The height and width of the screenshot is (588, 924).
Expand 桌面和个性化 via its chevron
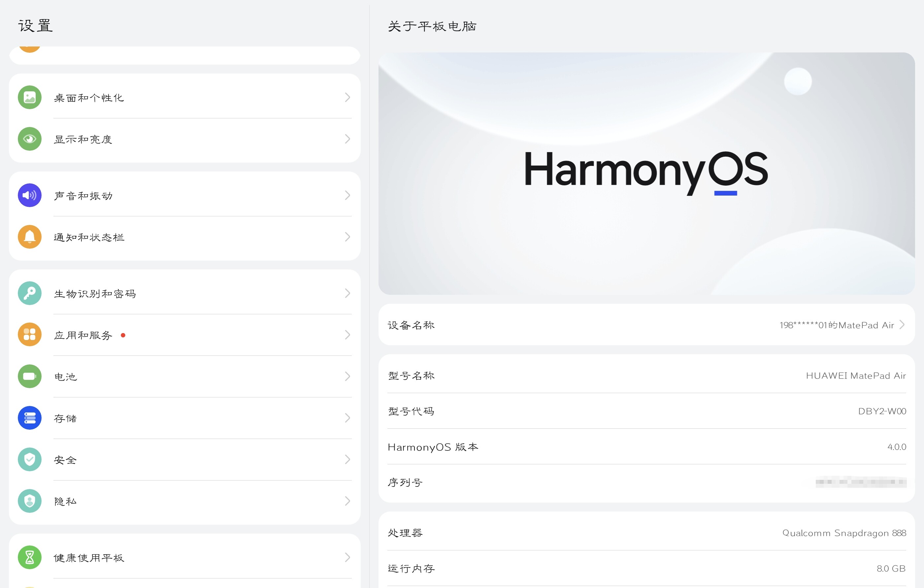347,97
